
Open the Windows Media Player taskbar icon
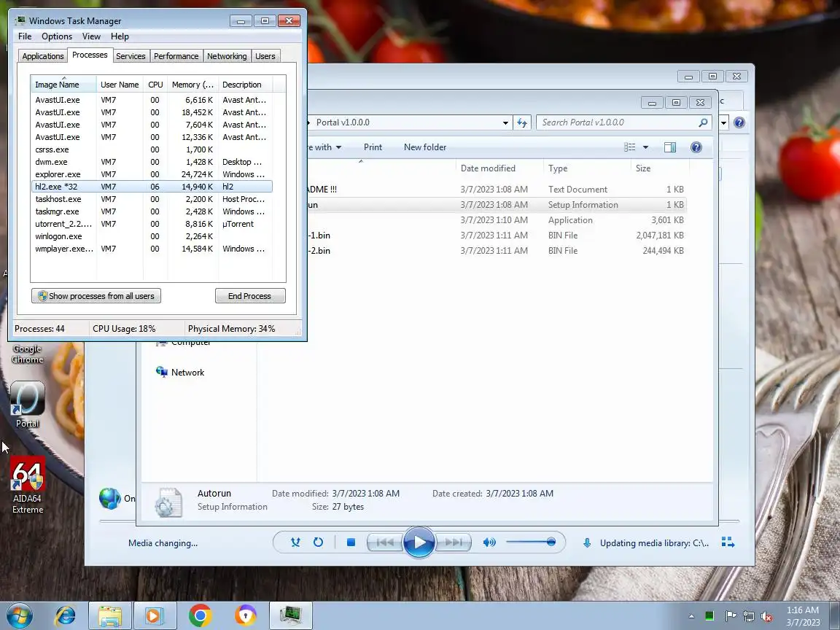click(x=155, y=616)
